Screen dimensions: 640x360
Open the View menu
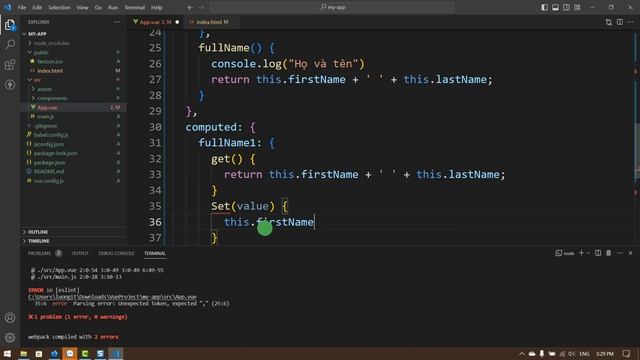point(82,7)
